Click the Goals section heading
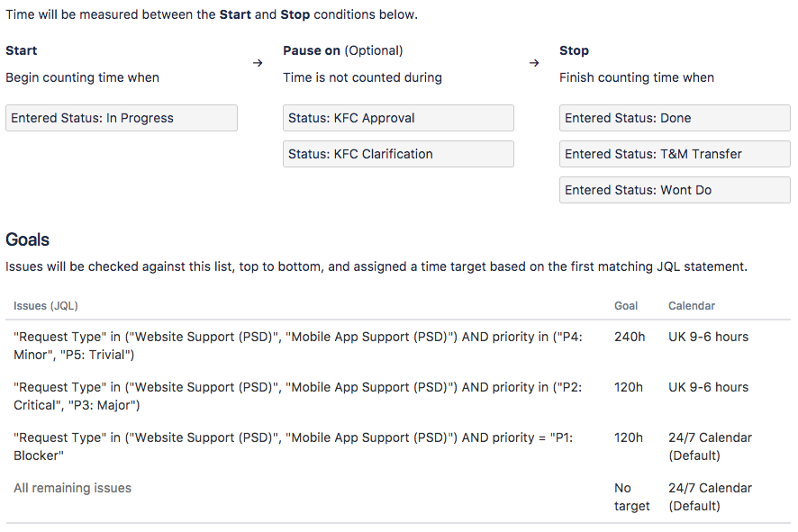Viewport: 798px width, 532px height. (28, 239)
